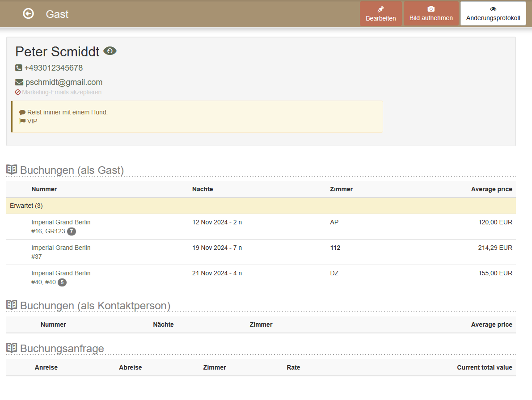The height and width of the screenshot is (400, 532).
Task: Open booking #40, #40 at Imperial Grand Berlin
Action: point(61,278)
